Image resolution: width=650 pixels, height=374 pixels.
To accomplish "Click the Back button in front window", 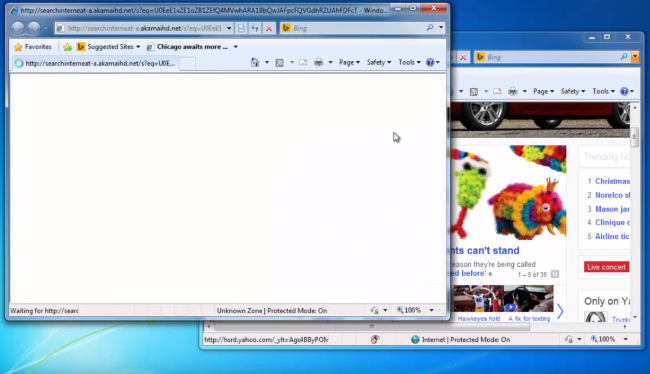I will point(18,28).
